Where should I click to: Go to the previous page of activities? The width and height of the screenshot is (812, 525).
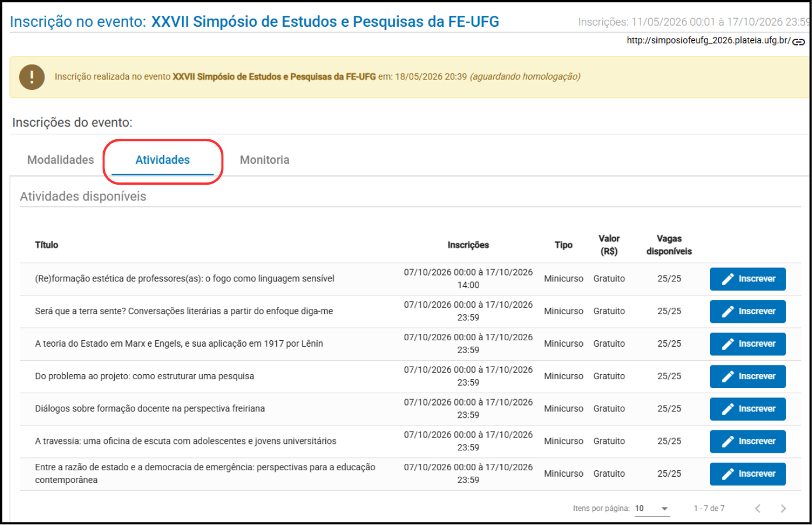pos(758,509)
